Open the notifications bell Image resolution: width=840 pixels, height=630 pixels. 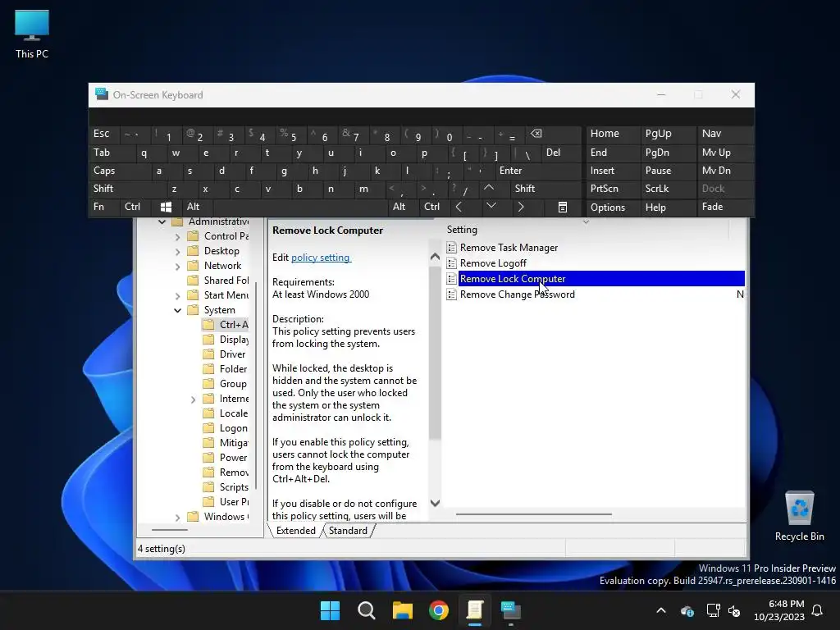coord(817,610)
